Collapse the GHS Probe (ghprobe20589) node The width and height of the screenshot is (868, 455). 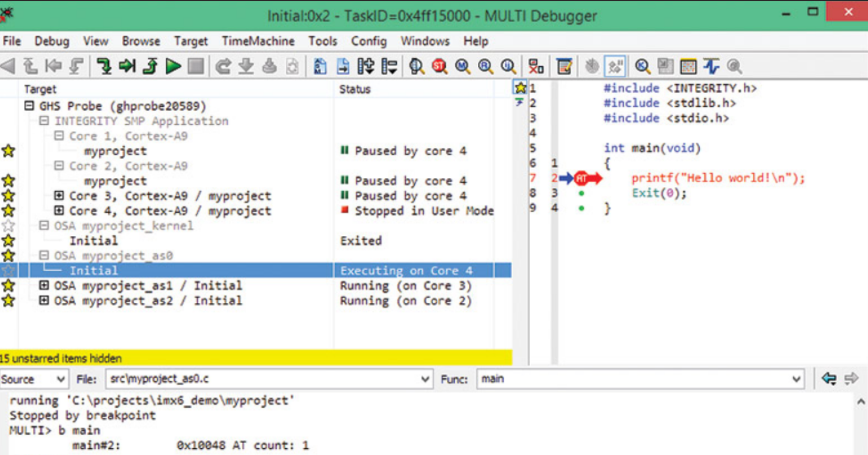29,106
